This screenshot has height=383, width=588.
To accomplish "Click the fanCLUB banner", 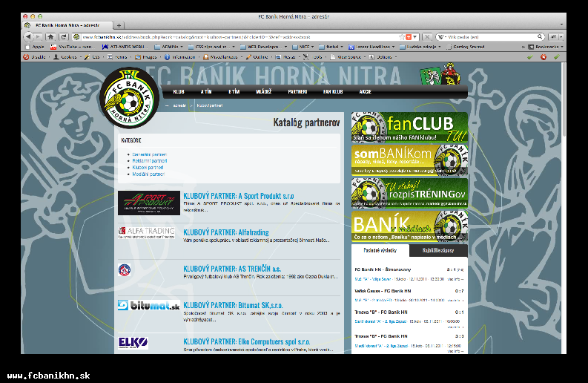I will [x=409, y=128].
